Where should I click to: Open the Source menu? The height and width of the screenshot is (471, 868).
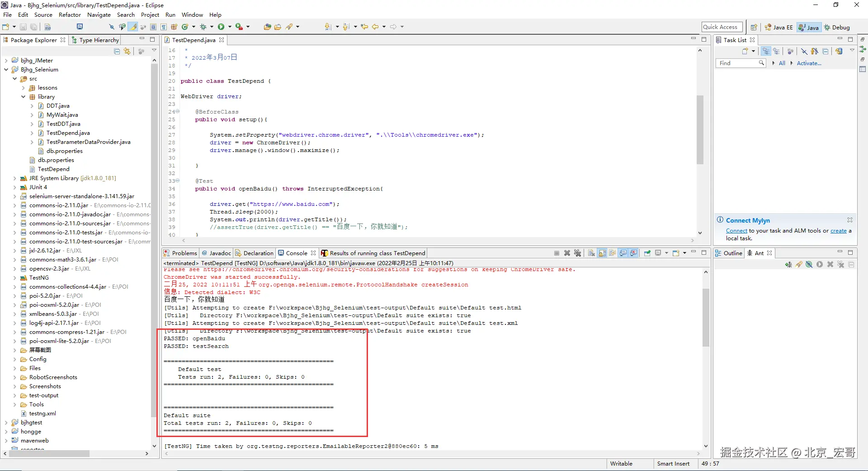point(43,14)
